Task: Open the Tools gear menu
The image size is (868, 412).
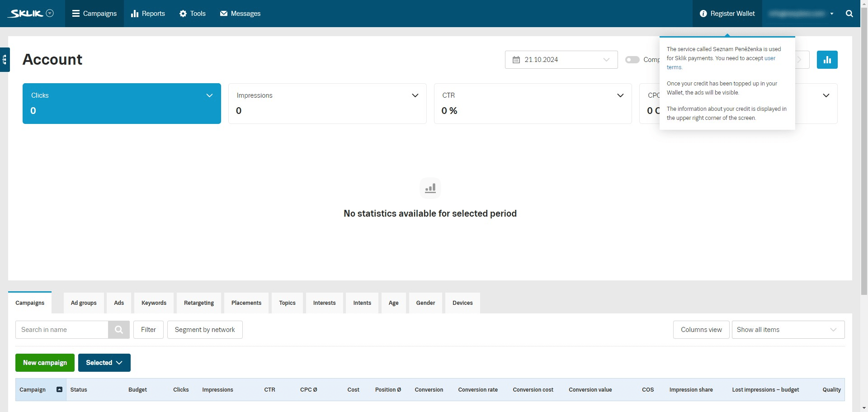Action: tap(193, 14)
